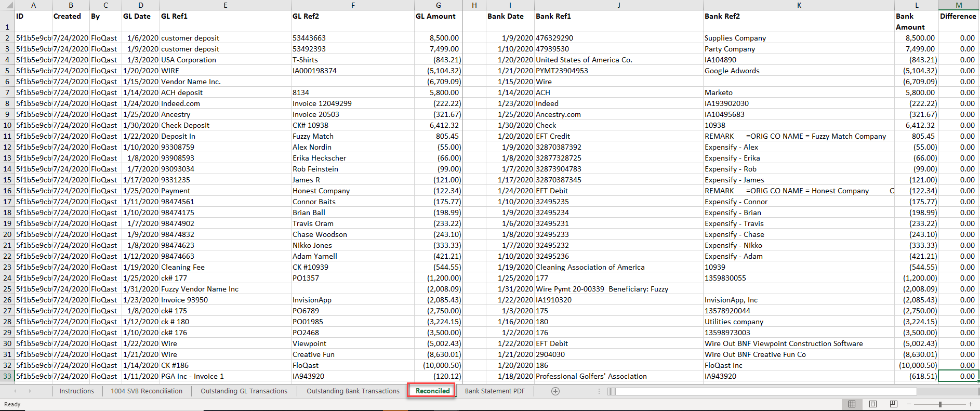Click the 'Bank Ref2' header cell
Image resolution: width=980 pixels, height=411 pixels.
tap(799, 21)
